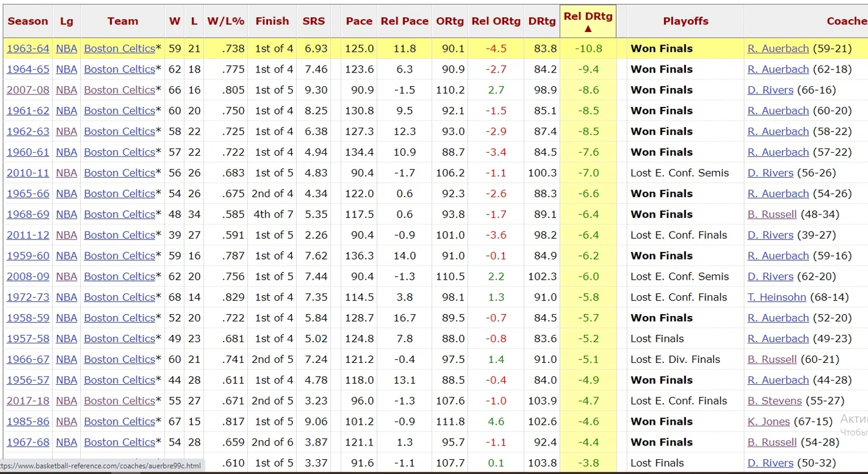Select the 9.30 SRS value
Viewport: 868px width, 474px height.
[x=315, y=90]
